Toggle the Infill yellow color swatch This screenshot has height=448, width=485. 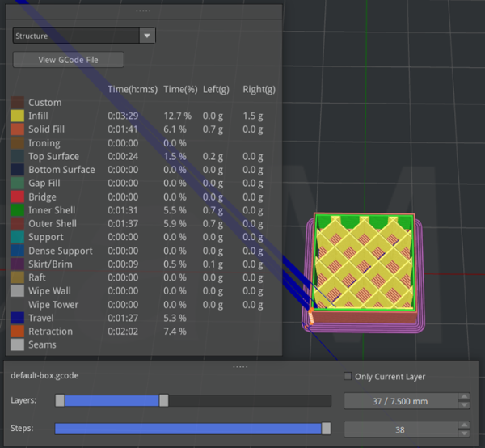pyautogui.click(x=17, y=116)
